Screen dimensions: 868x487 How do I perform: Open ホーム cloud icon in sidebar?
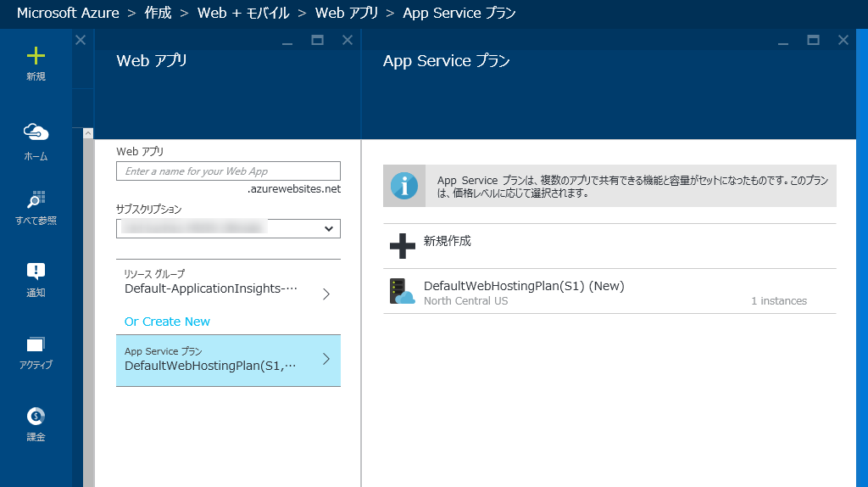coord(36,132)
